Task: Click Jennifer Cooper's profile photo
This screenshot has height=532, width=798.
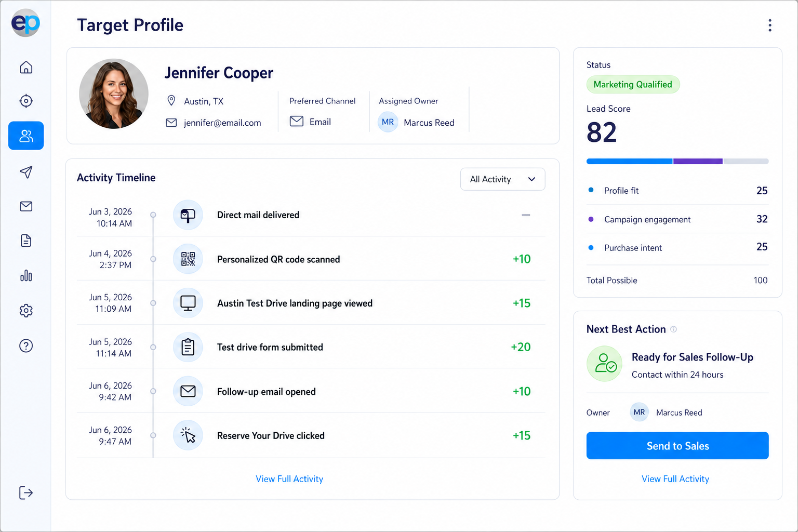Action: pos(114,94)
